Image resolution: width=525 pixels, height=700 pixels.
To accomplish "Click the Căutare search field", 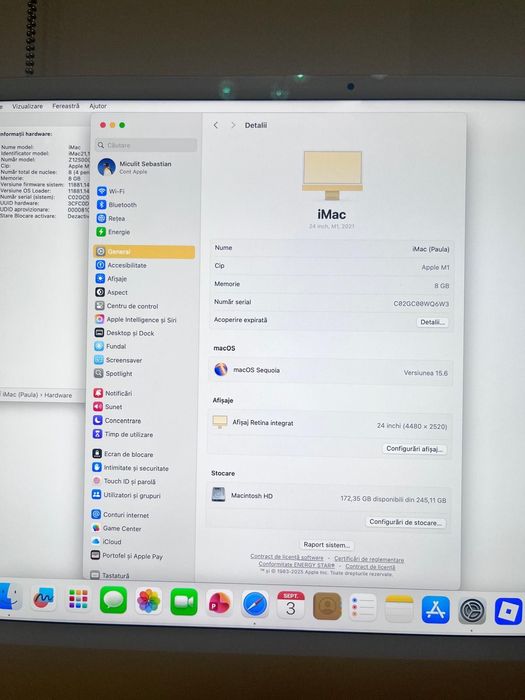I will pos(146,145).
